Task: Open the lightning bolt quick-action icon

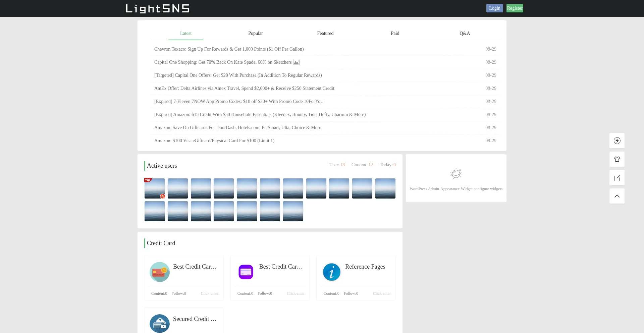Action: [x=617, y=141]
